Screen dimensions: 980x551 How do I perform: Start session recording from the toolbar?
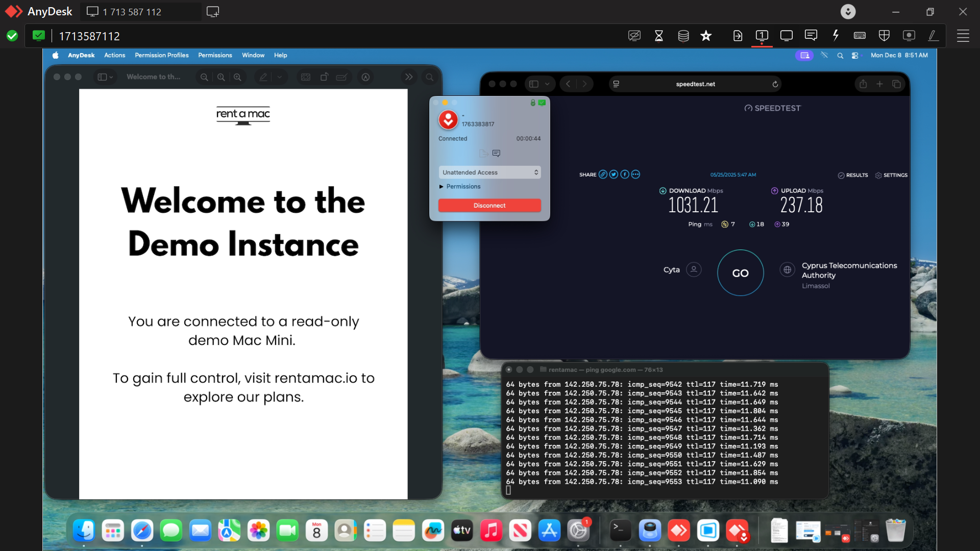click(909, 36)
